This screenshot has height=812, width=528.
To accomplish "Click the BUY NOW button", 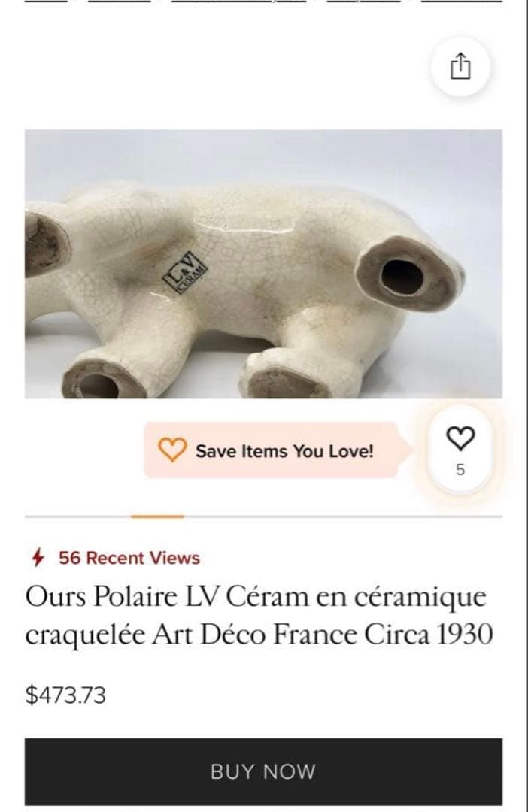I will point(263,771).
